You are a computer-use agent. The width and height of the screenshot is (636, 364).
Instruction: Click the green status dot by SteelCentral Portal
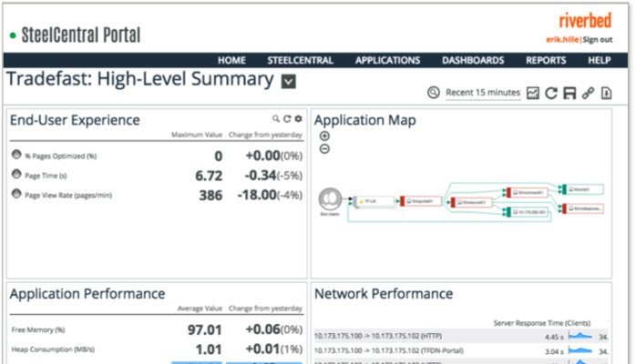[13, 35]
